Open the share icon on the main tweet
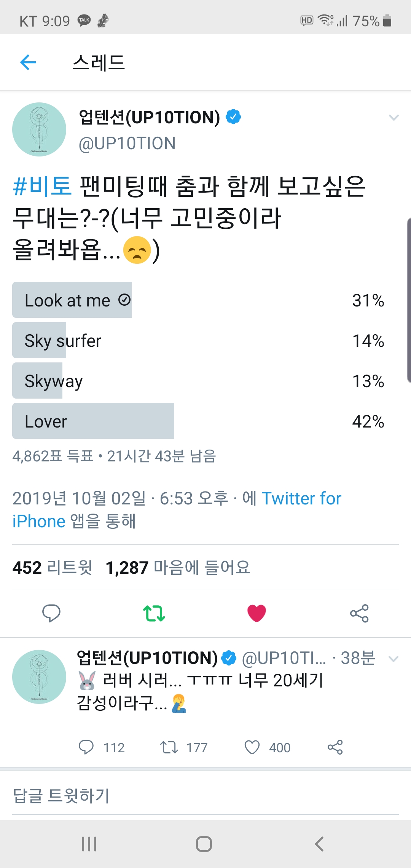411x868 pixels. pyautogui.click(x=358, y=613)
